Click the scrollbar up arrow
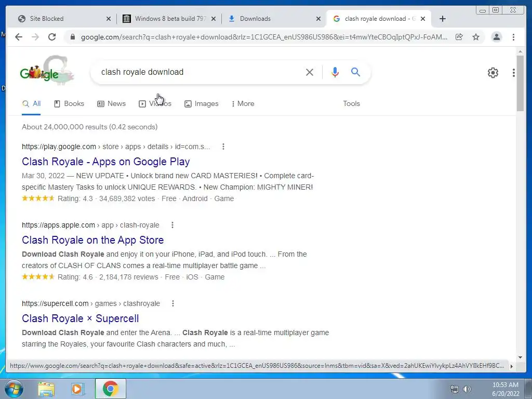Viewport: 532px width, 399px height. (x=520, y=51)
